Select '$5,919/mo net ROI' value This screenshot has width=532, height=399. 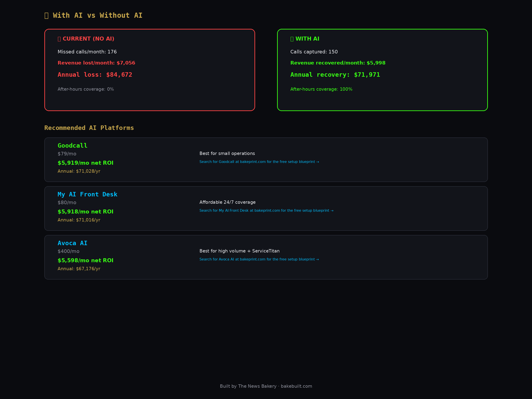pos(85,163)
